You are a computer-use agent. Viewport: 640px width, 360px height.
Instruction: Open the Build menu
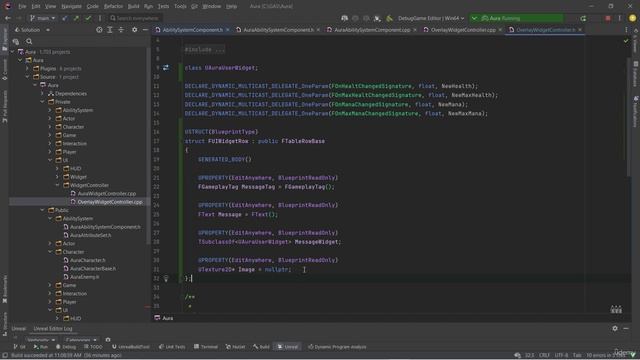[133, 6]
